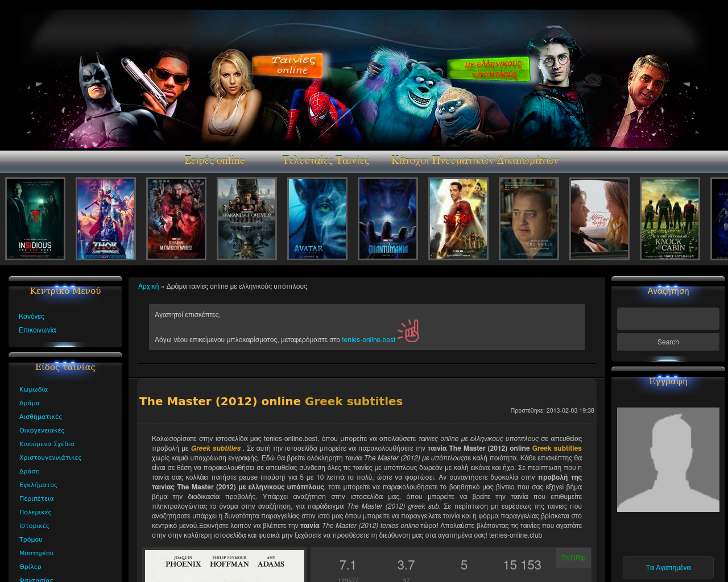Screen dimensions: 728x582
Task: Open the Shazam movie poster
Action: 458,219
